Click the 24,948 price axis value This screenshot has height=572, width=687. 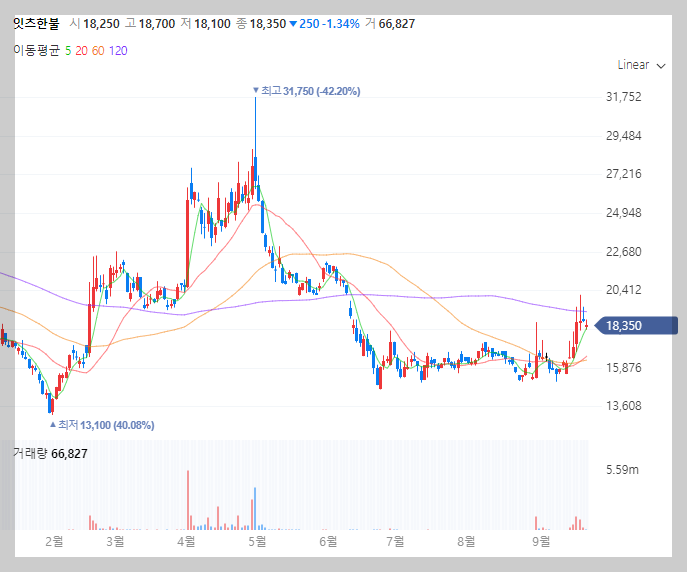click(x=623, y=213)
